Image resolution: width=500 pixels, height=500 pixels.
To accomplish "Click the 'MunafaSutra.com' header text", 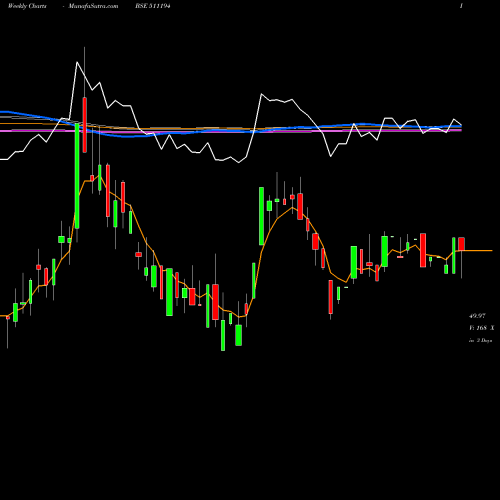I will [93, 6].
